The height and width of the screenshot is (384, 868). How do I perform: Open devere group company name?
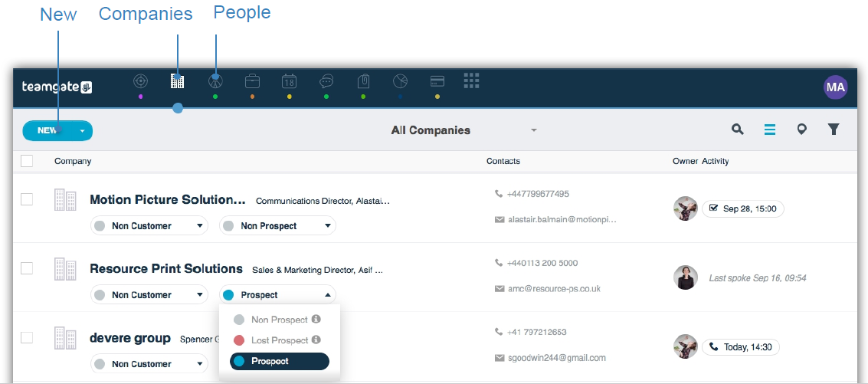click(x=130, y=338)
